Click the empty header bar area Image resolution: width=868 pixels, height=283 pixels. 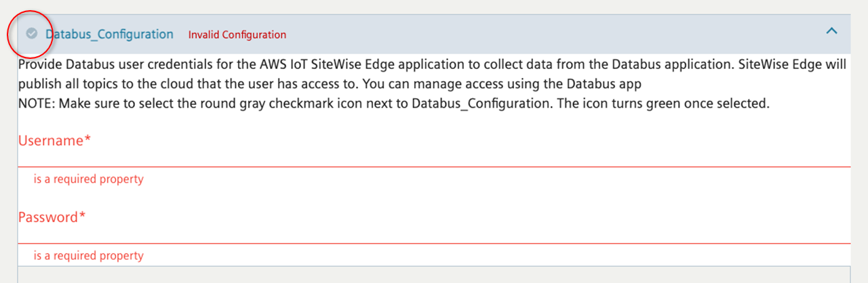(x=542, y=34)
